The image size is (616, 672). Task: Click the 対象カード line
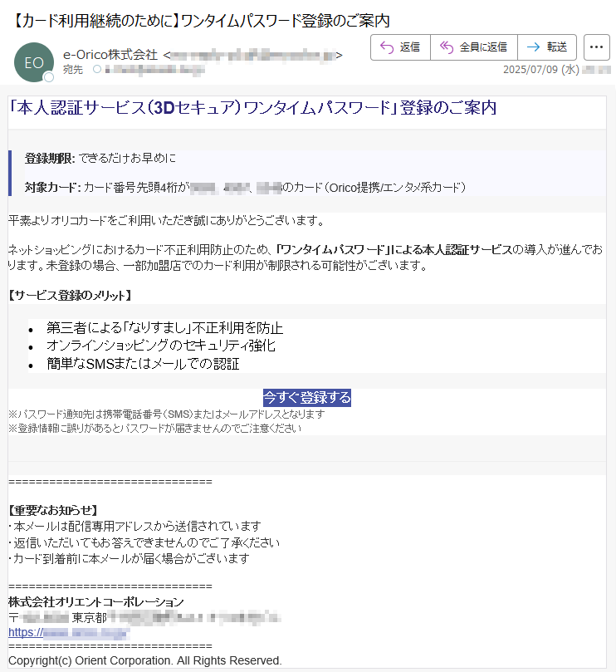pos(245,187)
